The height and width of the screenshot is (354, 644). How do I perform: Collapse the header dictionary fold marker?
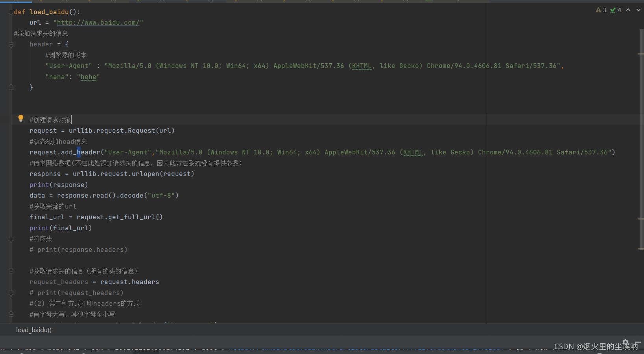[x=11, y=44]
